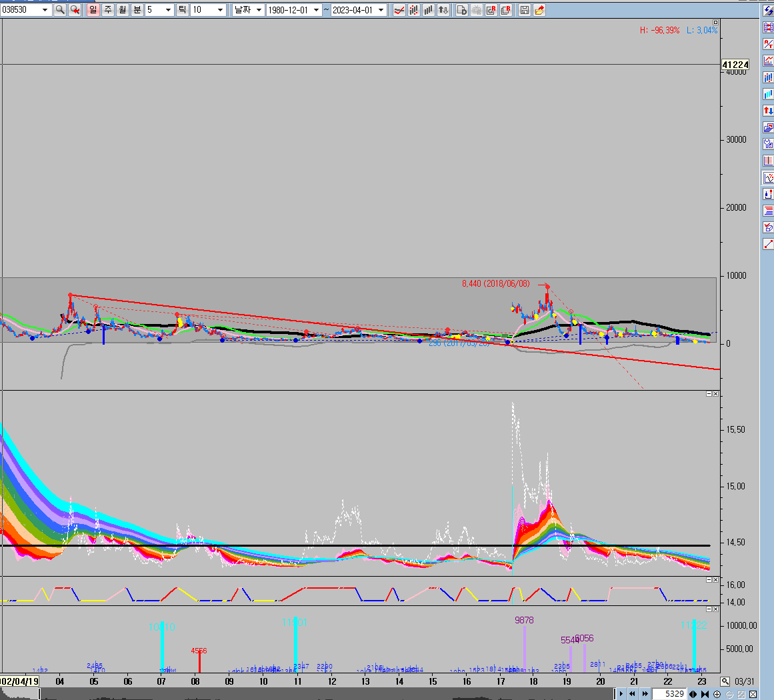Expand the 날짜 date type dropdown
The image size is (774, 700).
tap(257, 10)
